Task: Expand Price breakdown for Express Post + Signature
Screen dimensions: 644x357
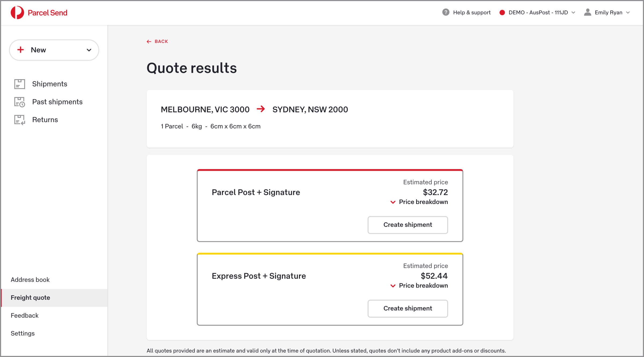Action: point(419,286)
